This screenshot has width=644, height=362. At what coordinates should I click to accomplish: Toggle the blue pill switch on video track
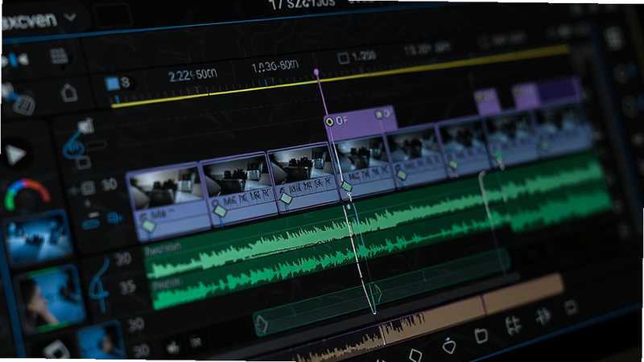pos(90,224)
